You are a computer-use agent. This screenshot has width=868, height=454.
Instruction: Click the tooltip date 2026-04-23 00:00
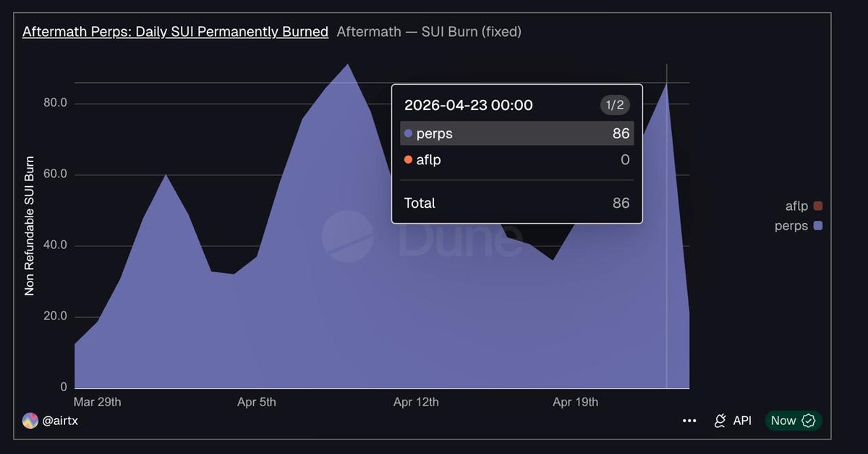click(x=469, y=105)
